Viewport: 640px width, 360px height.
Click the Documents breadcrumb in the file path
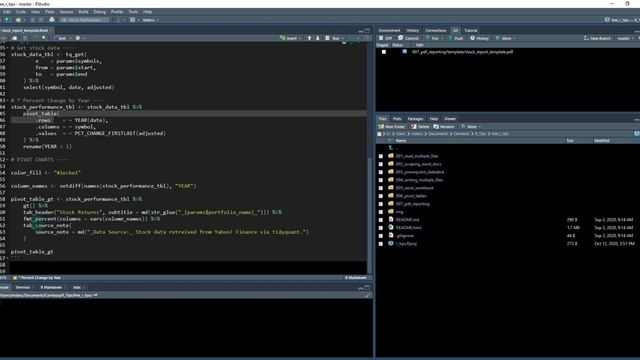[438, 134]
